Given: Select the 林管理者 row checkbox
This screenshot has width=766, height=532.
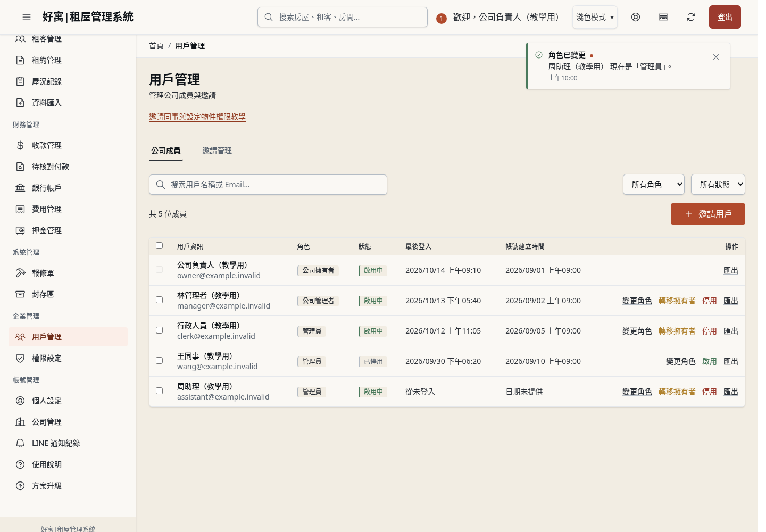Looking at the screenshot, I should pos(159,300).
